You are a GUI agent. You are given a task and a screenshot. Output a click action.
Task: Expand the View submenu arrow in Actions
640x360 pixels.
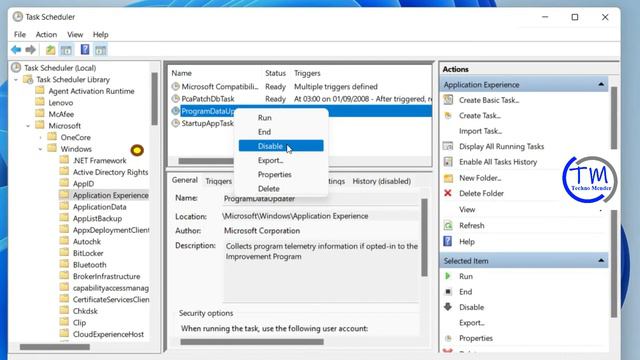(x=601, y=210)
